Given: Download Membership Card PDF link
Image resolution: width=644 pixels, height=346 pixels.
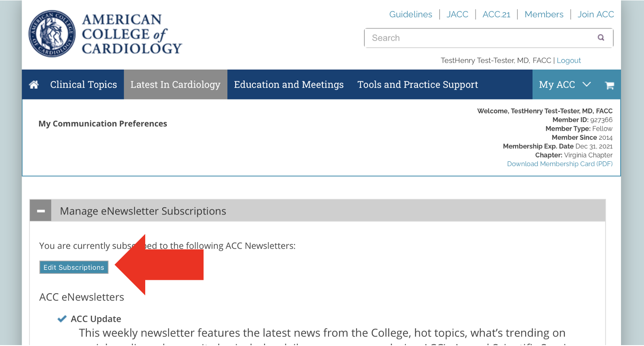Looking at the screenshot, I should click(560, 164).
